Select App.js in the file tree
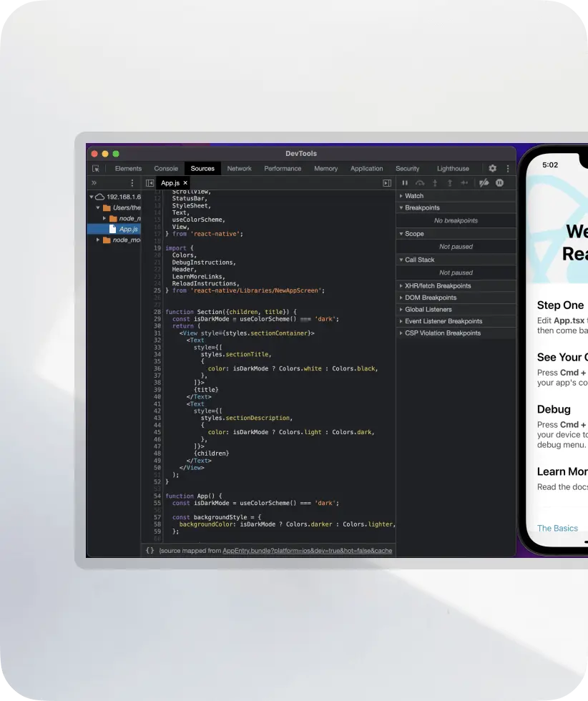The image size is (588, 701). (x=128, y=229)
